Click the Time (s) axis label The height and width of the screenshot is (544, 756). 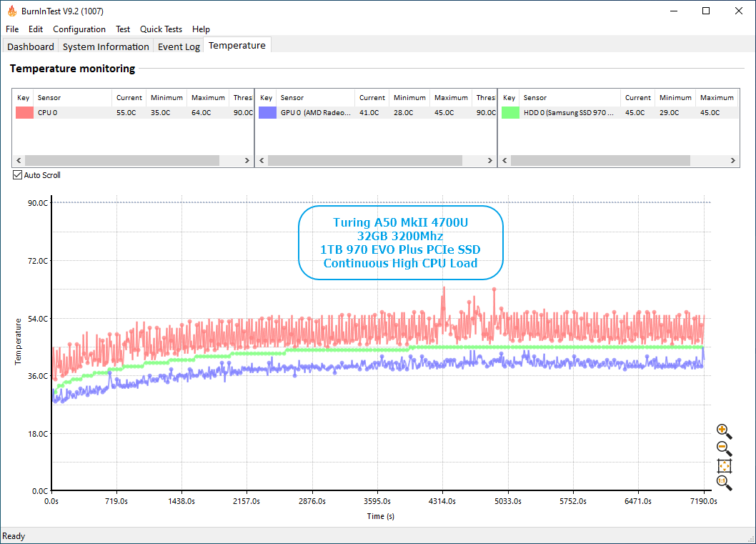[380, 516]
